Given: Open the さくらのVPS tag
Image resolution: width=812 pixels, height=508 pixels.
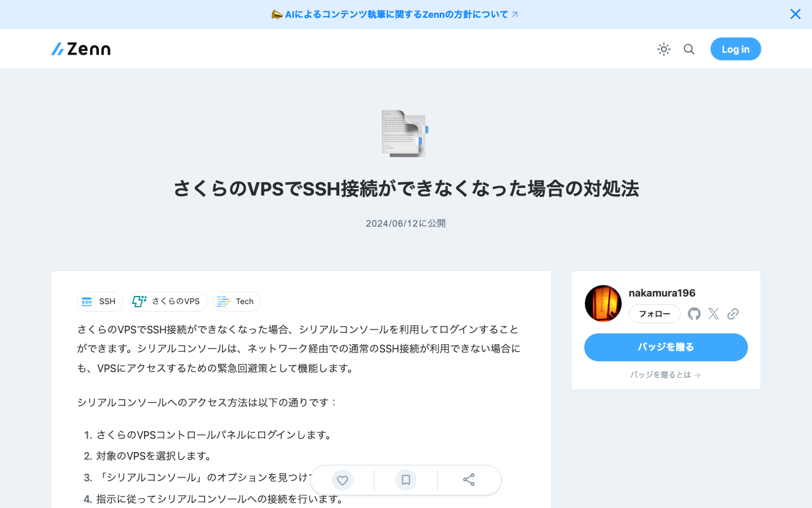Looking at the screenshot, I should (168, 302).
